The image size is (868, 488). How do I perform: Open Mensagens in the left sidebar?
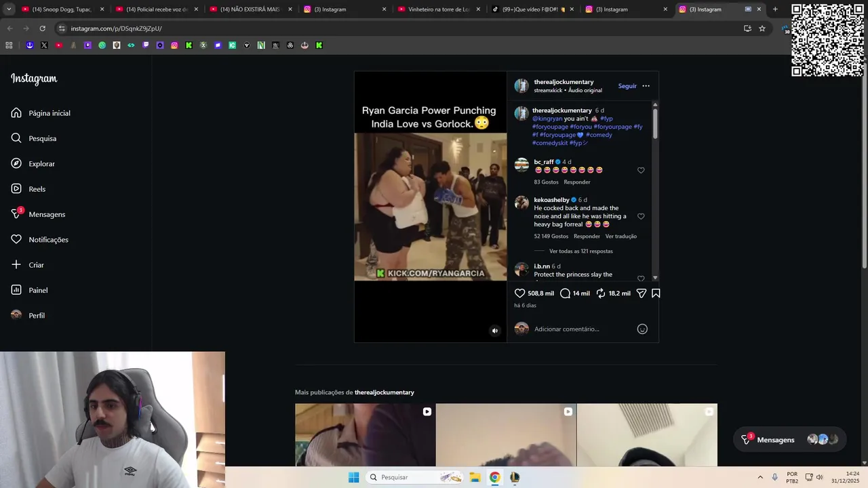point(38,214)
